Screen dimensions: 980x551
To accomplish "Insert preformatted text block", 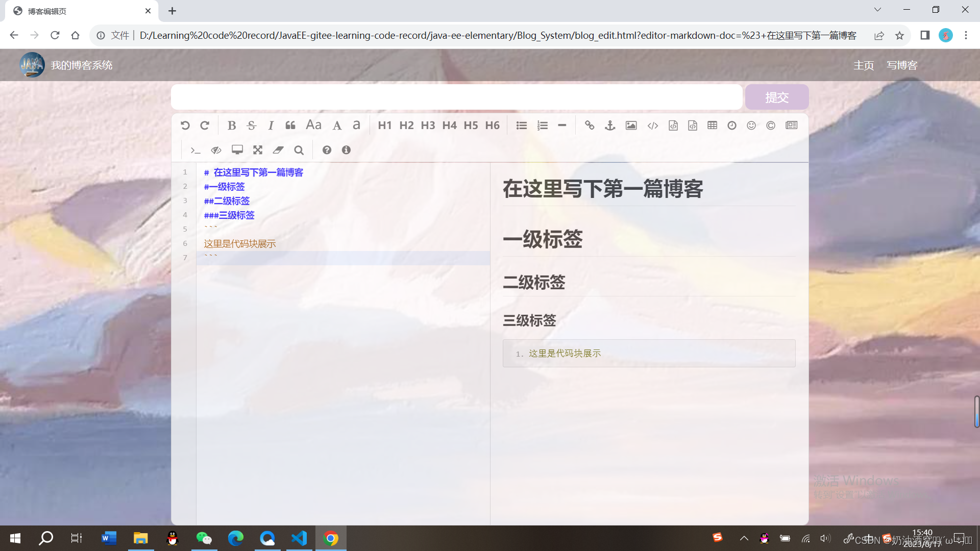I will pos(673,126).
